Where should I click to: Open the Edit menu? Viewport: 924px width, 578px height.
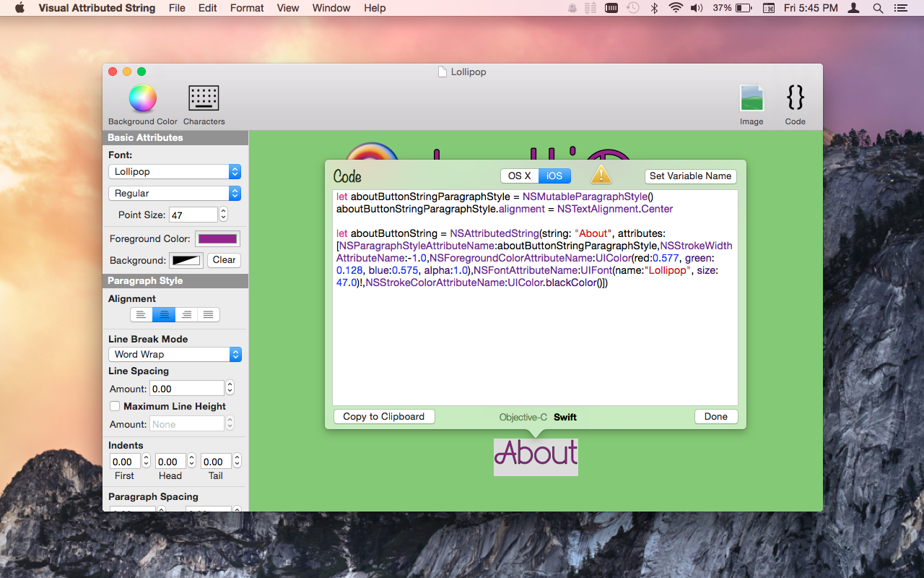(208, 8)
